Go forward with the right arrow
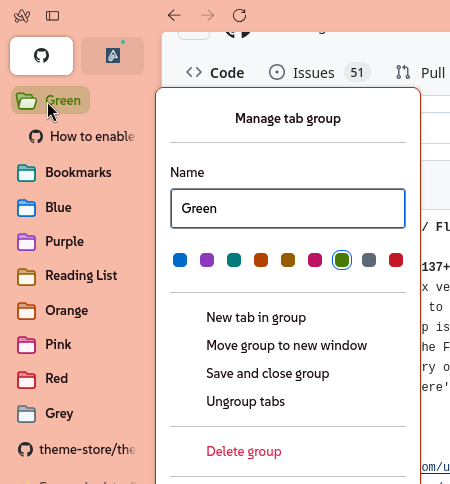Image resolution: width=450 pixels, height=484 pixels. (208, 15)
